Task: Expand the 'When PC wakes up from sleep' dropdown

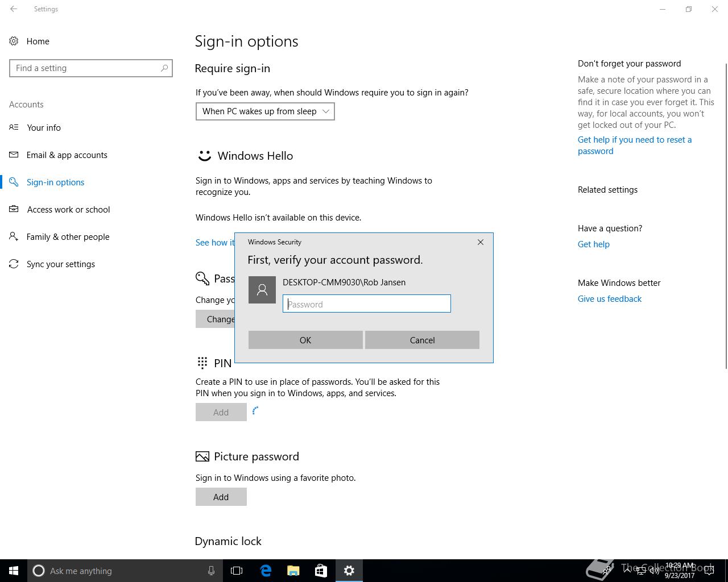Action: coord(265,111)
